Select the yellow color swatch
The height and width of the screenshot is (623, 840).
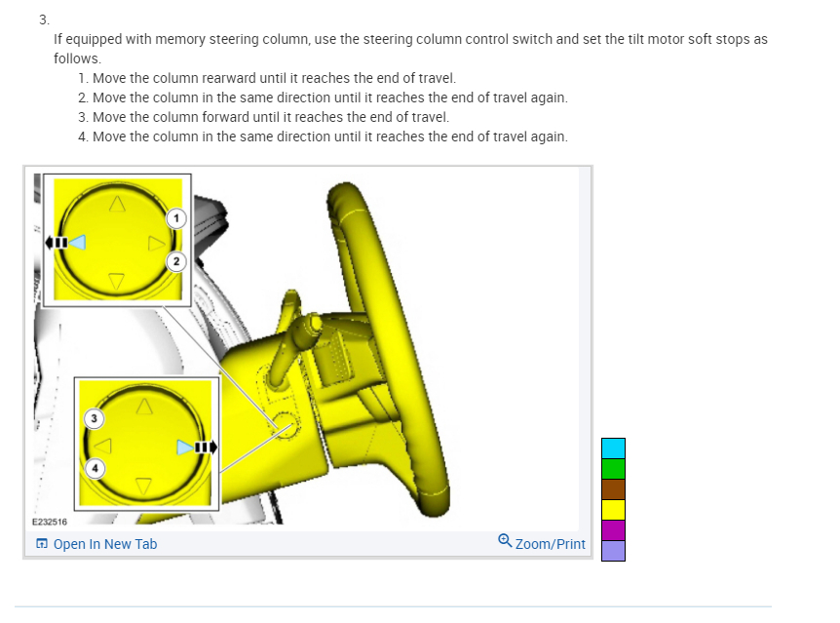tap(613, 510)
